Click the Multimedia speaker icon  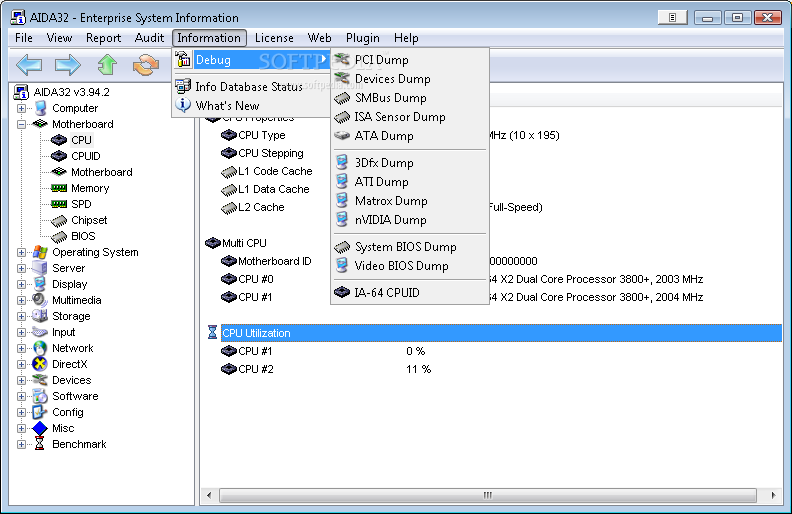[40, 300]
